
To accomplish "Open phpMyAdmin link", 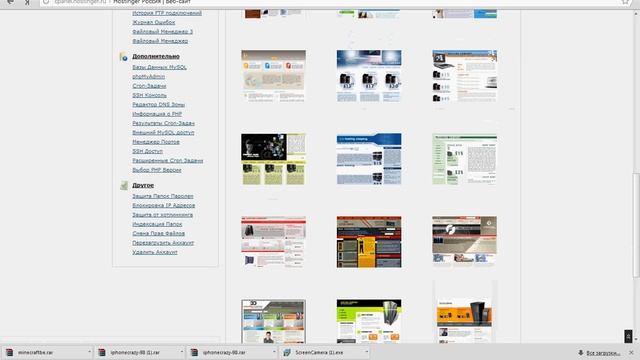I will pos(149,77).
